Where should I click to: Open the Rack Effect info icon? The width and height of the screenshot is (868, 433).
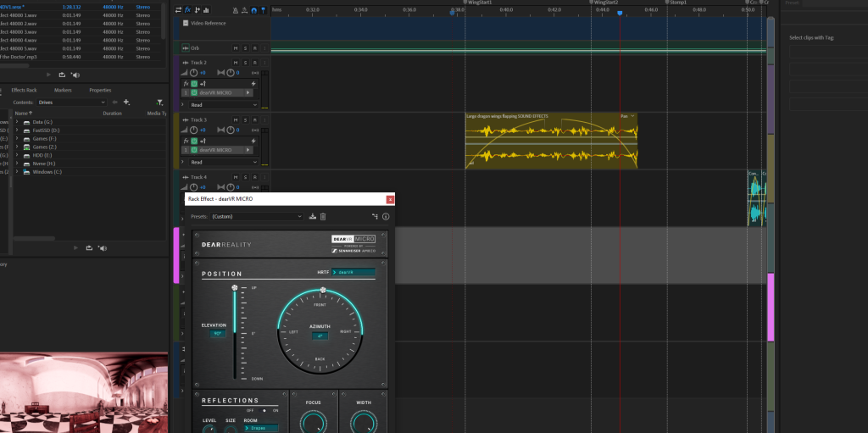[x=386, y=217]
